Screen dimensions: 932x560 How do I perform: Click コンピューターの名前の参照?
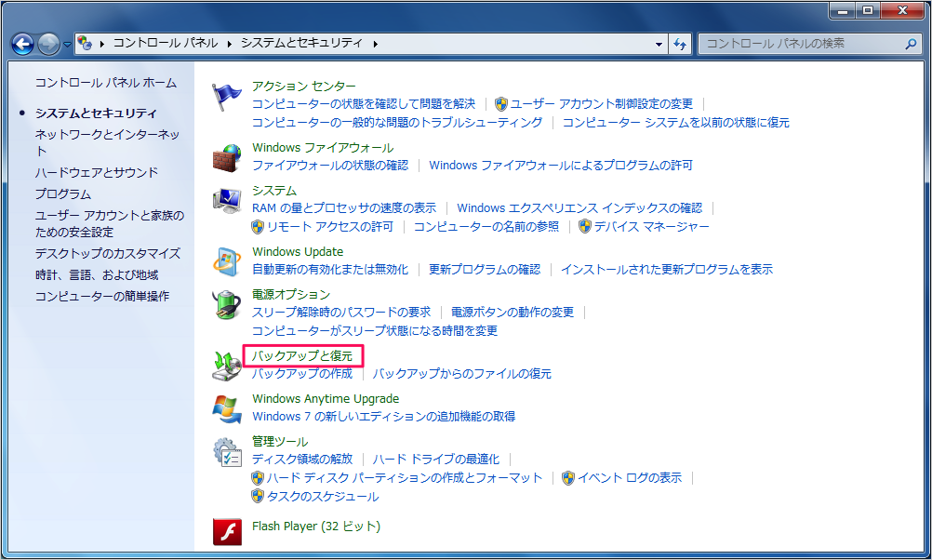(486, 226)
